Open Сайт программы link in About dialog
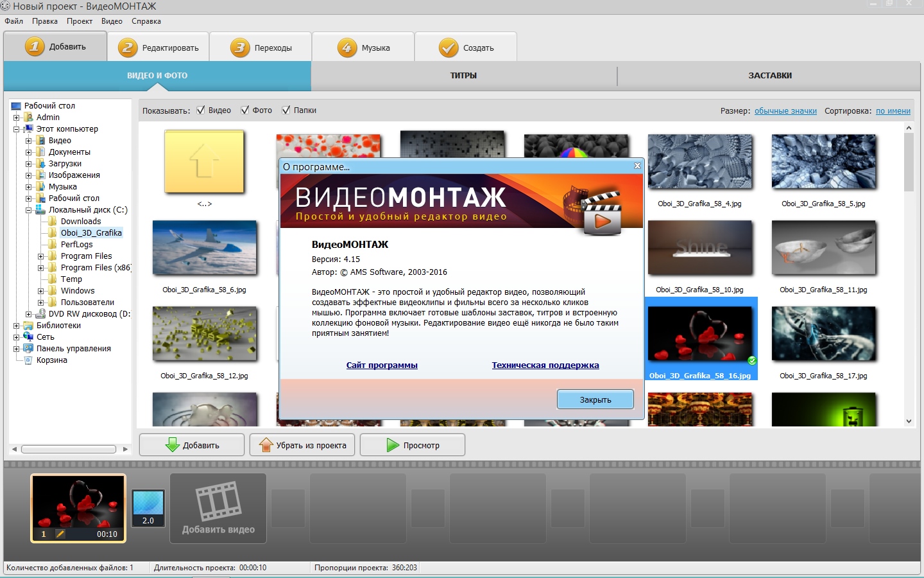The width and height of the screenshot is (924, 578). click(x=382, y=365)
